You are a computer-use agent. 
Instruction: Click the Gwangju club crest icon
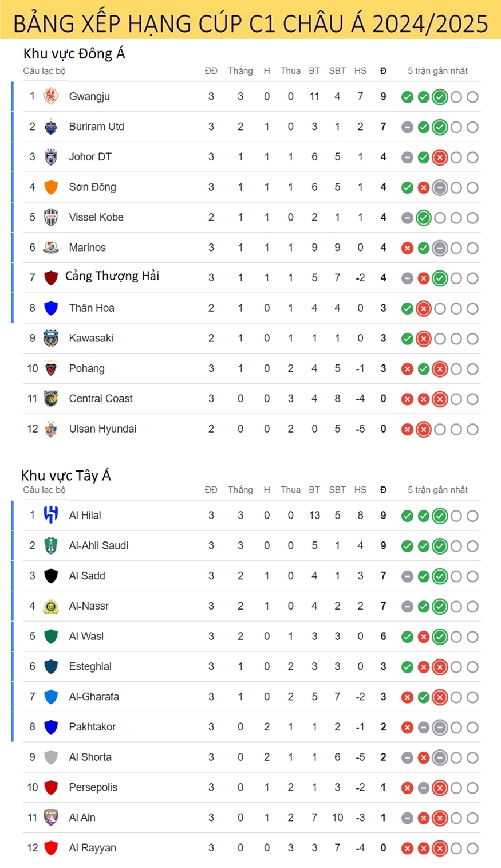point(51,96)
